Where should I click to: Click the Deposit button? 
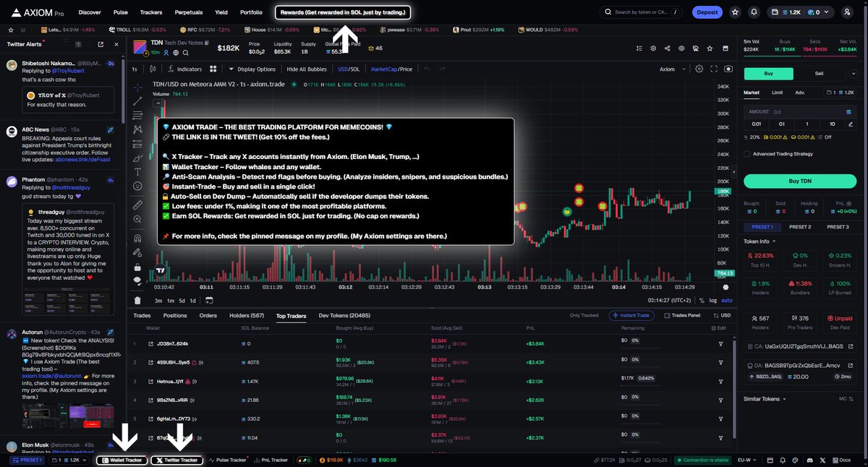coord(707,12)
